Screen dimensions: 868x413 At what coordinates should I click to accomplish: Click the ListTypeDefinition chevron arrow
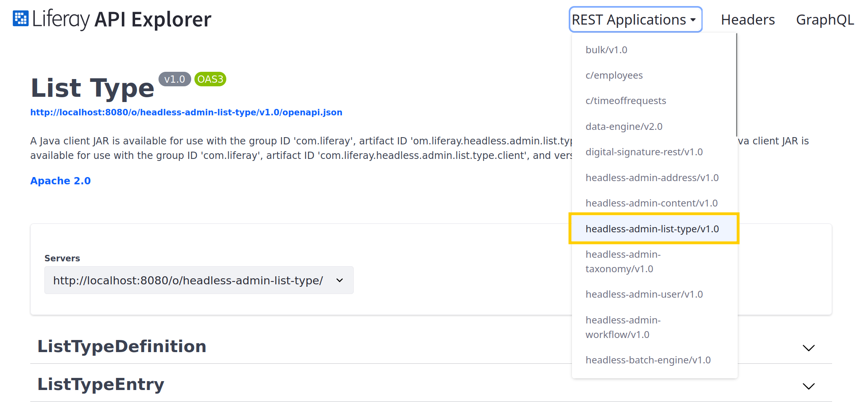pyautogui.click(x=809, y=348)
